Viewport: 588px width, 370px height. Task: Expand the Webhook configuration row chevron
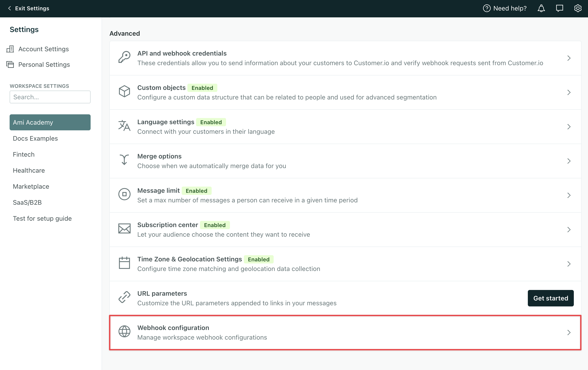click(x=569, y=332)
